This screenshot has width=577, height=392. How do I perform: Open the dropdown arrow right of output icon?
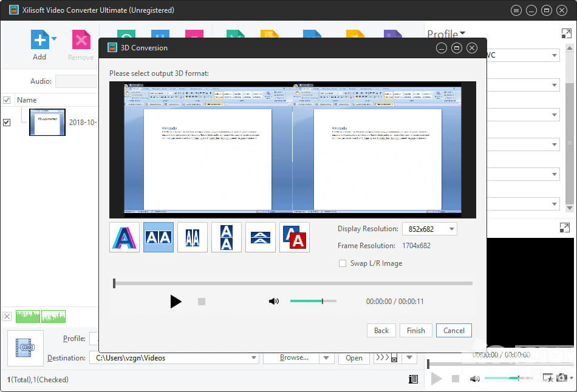409,357
